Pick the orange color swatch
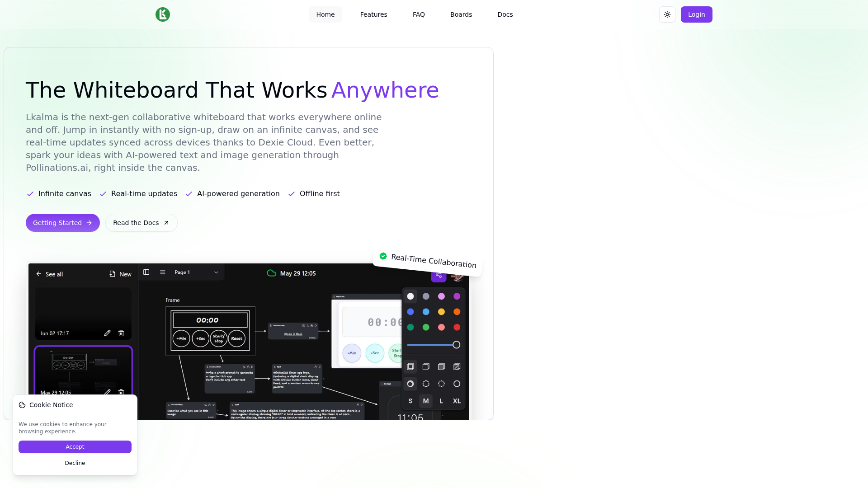This screenshot has height=488, width=868. (x=457, y=312)
